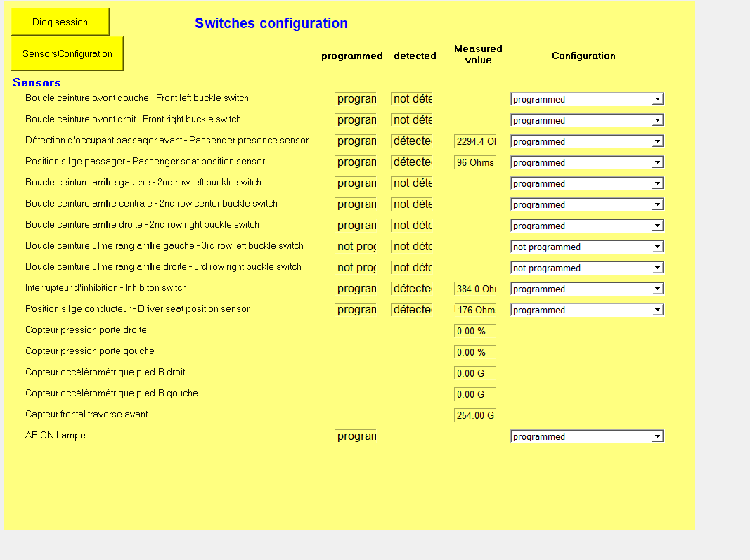Screen dimensions: 750x560
Task: Select Front left buckle programmed status field
Action: [356, 99]
